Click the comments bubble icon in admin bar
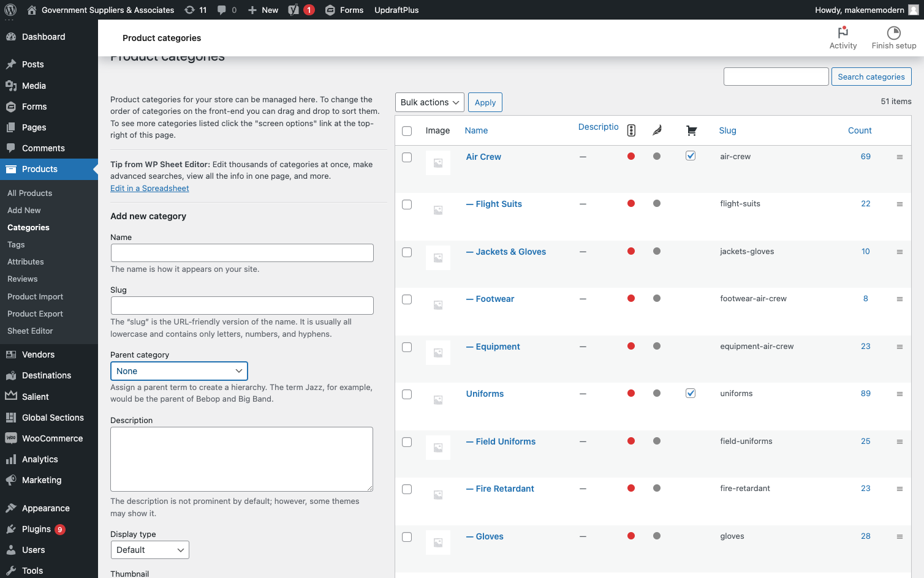This screenshot has height=578, width=924. pyautogui.click(x=221, y=10)
